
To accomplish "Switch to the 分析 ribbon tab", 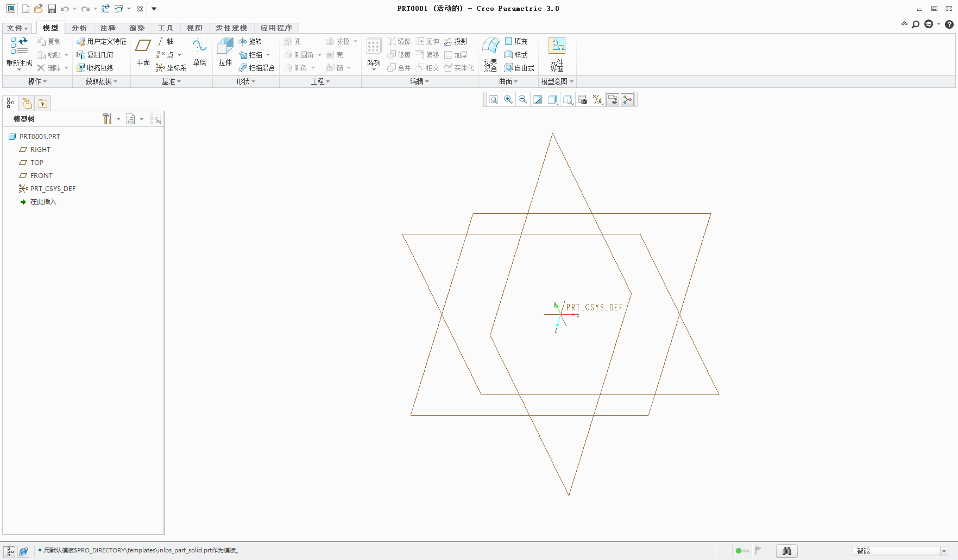I will (79, 28).
